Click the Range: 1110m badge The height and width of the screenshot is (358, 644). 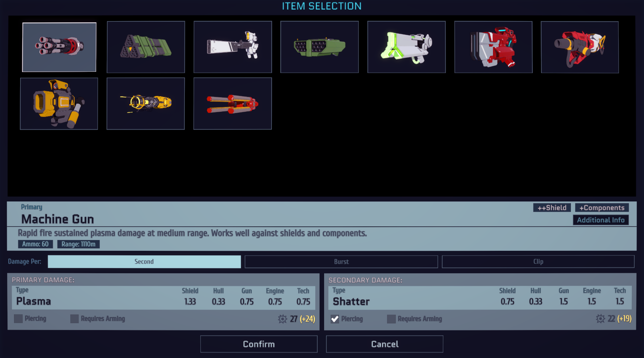click(79, 244)
